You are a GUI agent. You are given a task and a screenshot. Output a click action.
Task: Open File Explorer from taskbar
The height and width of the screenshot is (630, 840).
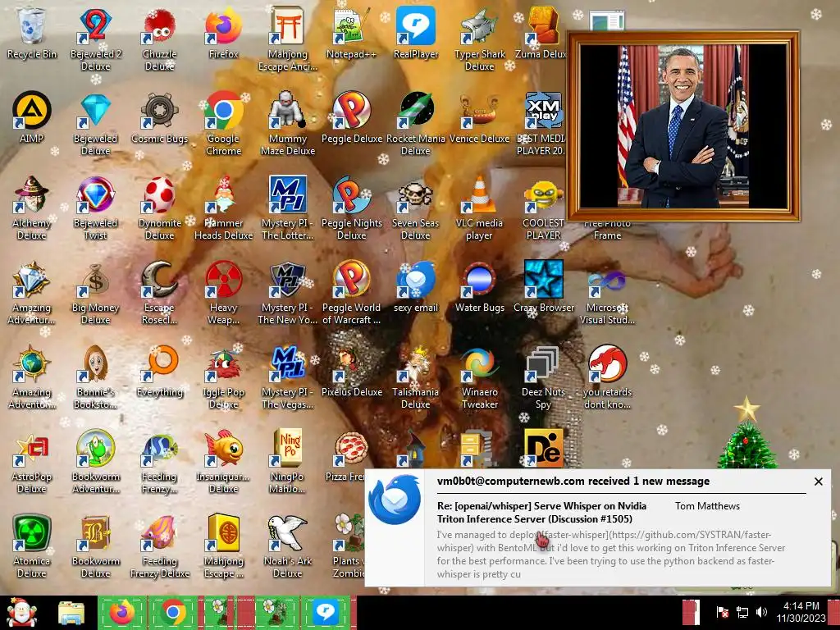[71, 613]
